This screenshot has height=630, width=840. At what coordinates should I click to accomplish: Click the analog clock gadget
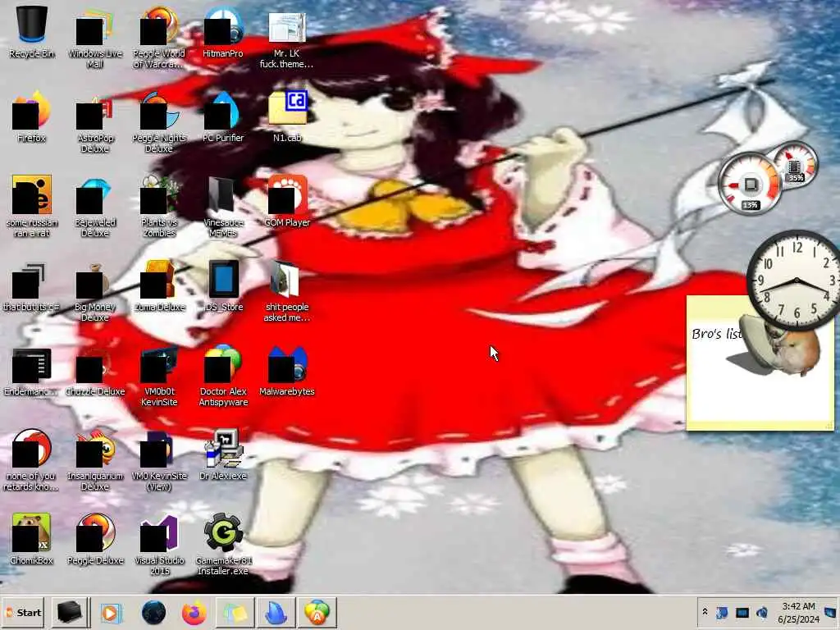(796, 280)
